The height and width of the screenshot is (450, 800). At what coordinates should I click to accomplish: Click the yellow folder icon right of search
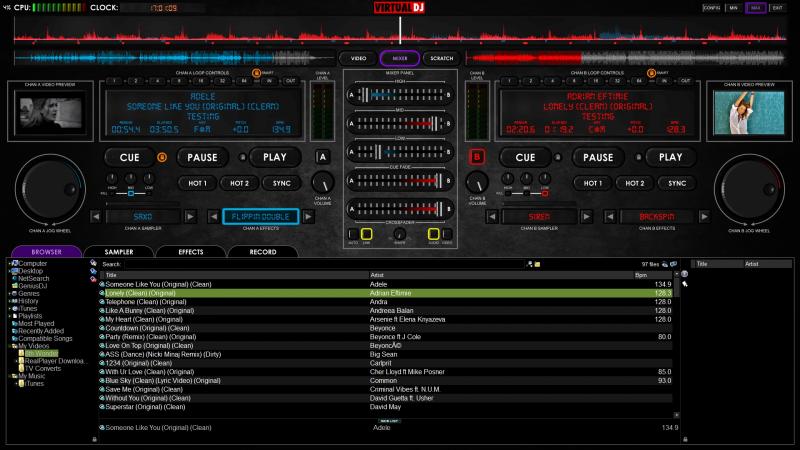537,264
